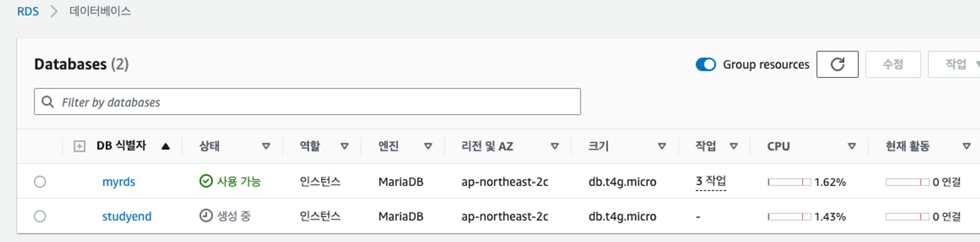Viewport: 980px width, 242px height.
Task: Click the 생성 중 status text for studyend
Action: pyautogui.click(x=234, y=216)
